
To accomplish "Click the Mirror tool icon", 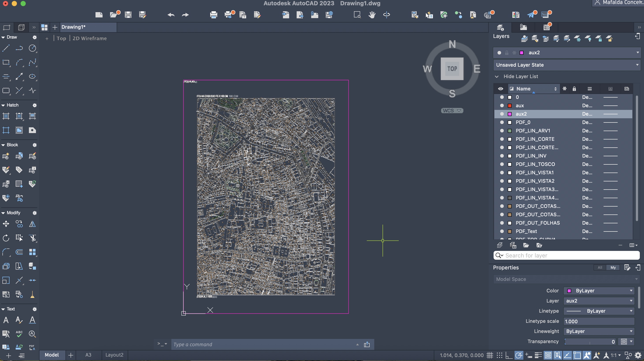I will pyautogui.click(x=32, y=224).
